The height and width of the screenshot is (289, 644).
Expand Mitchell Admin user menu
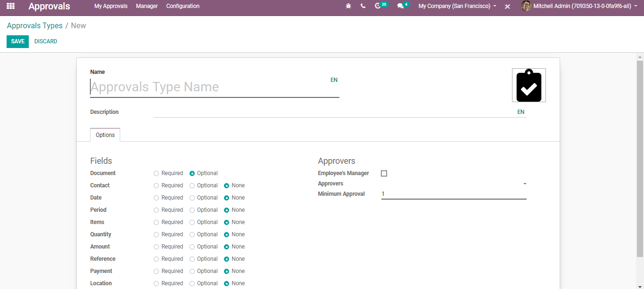(585, 6)
